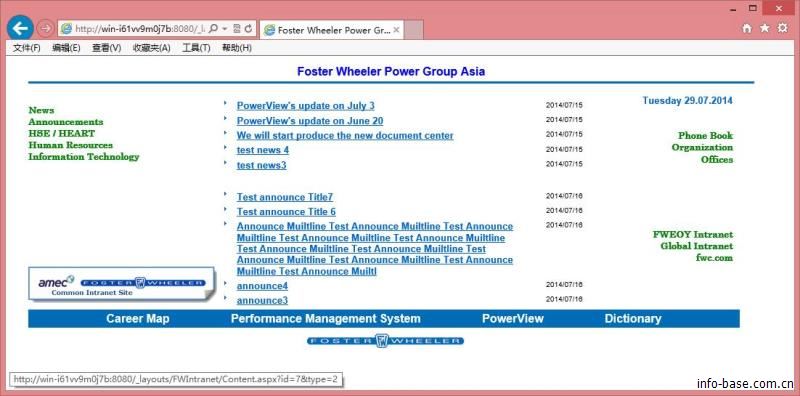Visit Global Intranet link
800x396 pixels.
coord(696,246)
